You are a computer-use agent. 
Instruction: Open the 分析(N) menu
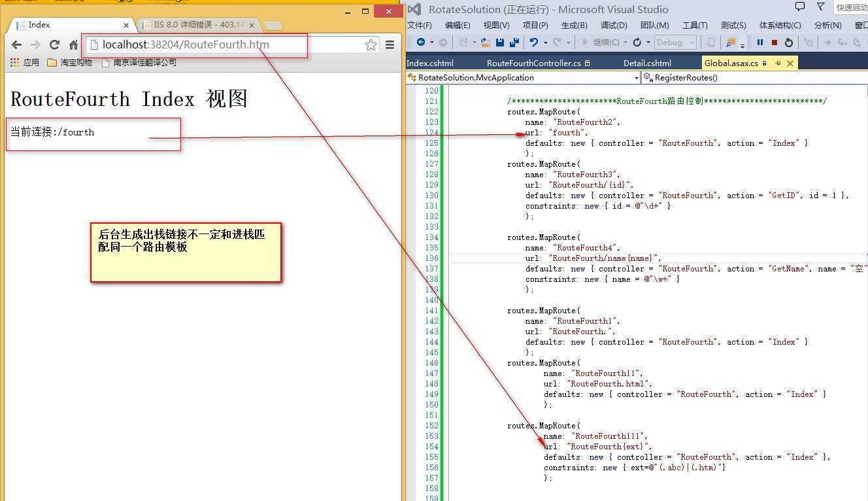[828, 25]
